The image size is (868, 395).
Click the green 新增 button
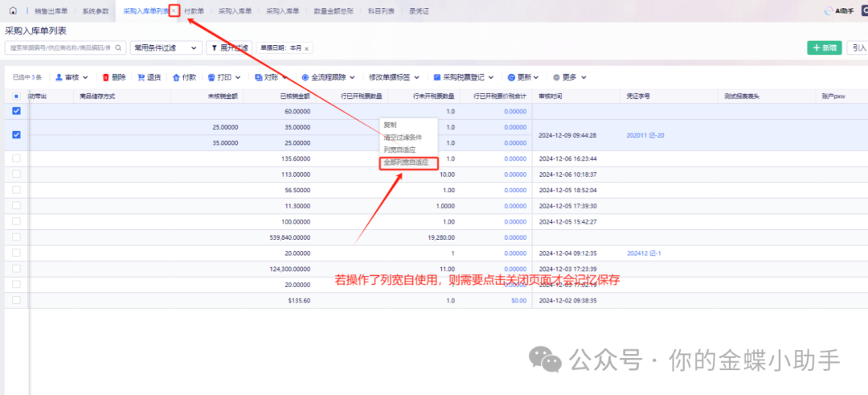pos(824,48)
